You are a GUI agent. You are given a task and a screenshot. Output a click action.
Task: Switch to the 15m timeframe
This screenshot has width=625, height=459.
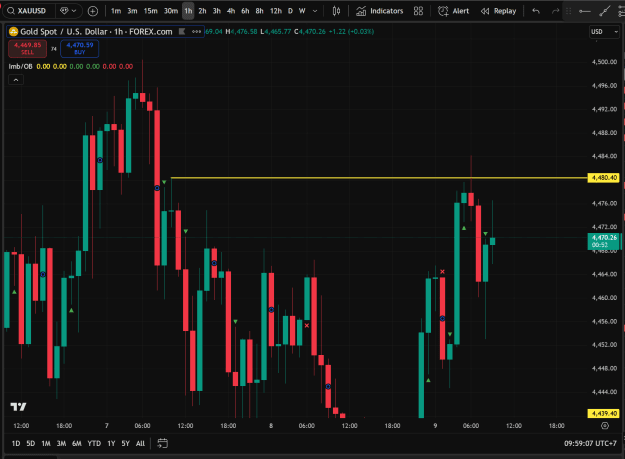coord(151,11)
